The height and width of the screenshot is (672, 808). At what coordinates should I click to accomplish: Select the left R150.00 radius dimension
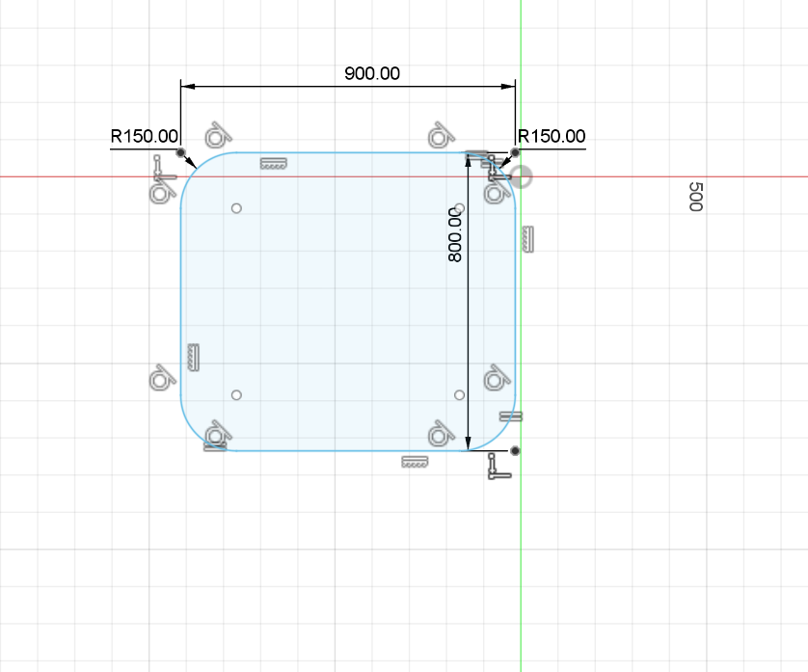(145, 136)
